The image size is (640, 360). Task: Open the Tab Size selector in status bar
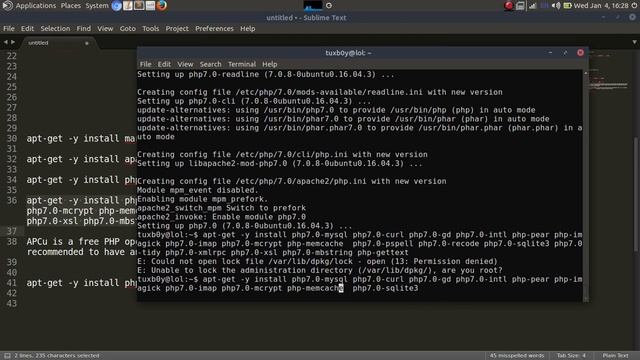click(x=571, y=356)
